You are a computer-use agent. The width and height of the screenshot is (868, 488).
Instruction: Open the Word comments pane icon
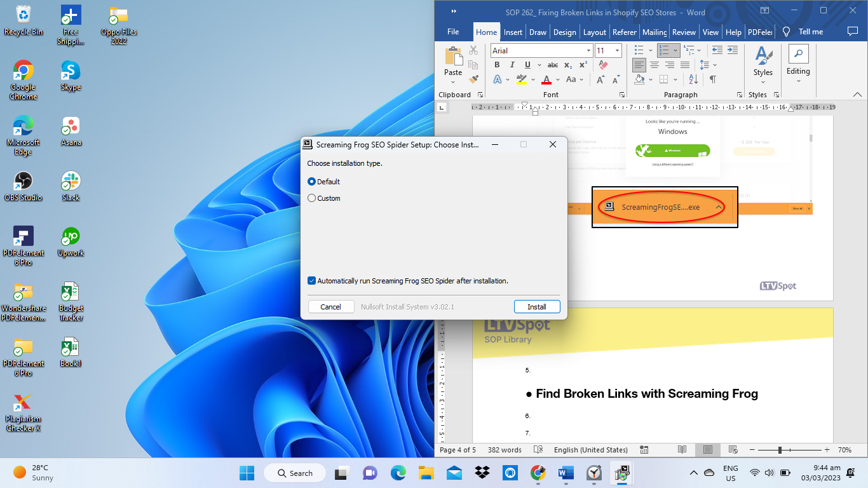pyautogui.click(x=853, y=31)
